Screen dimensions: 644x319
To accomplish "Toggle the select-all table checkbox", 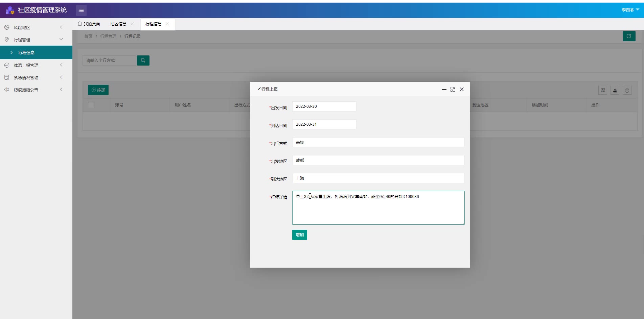I will [x=91, y=105].
